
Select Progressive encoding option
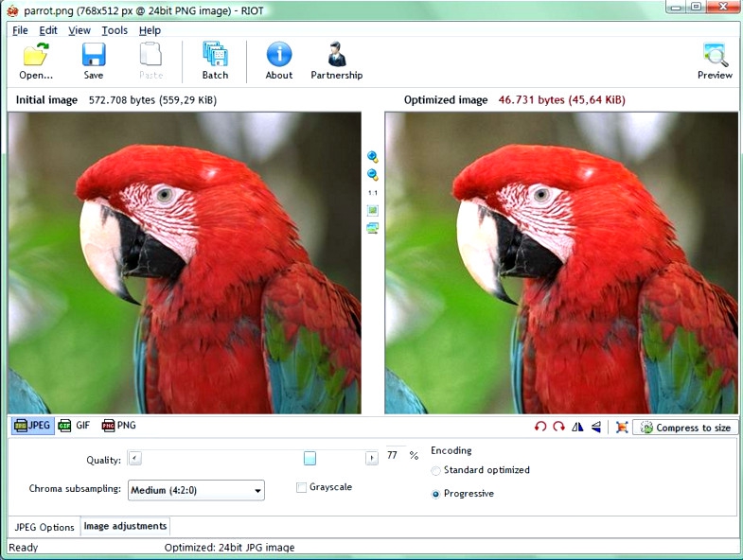pos(435,494)
